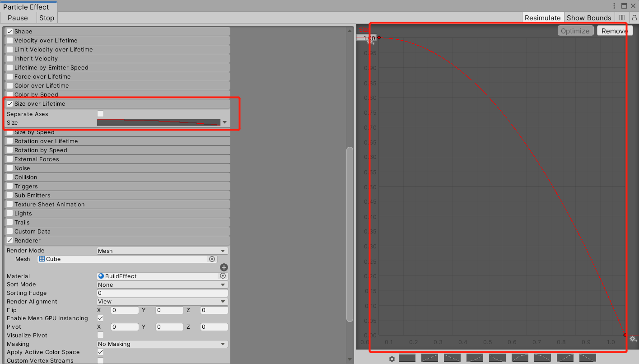
Task: Open the Masking dropdown
Action: pyautogui.click(x=163, y=344)
